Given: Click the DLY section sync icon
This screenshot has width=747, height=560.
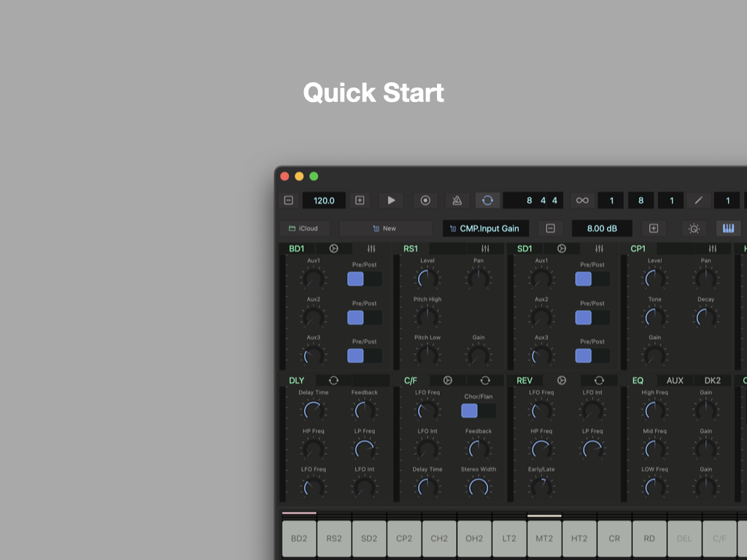Looking at the screenshot, I should click(x=333, y=381).
